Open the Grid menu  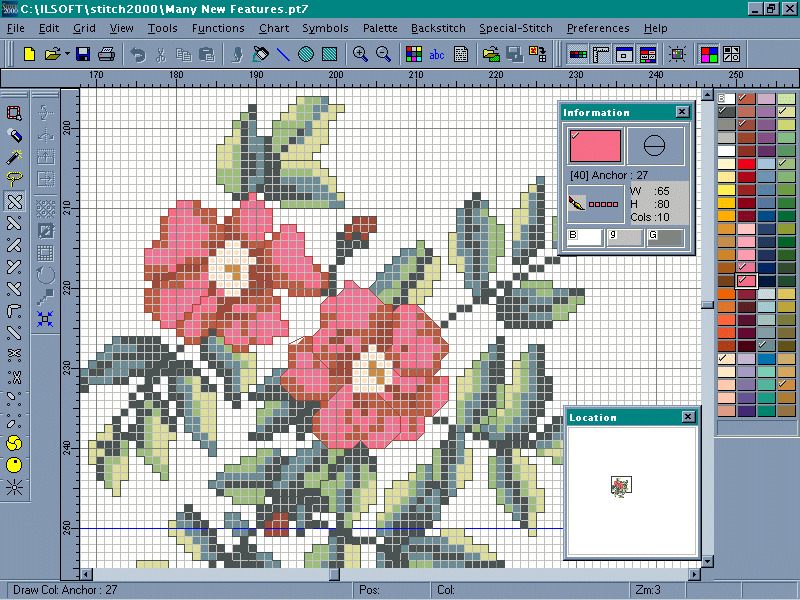pyautogui.click(x=84, y=28)
